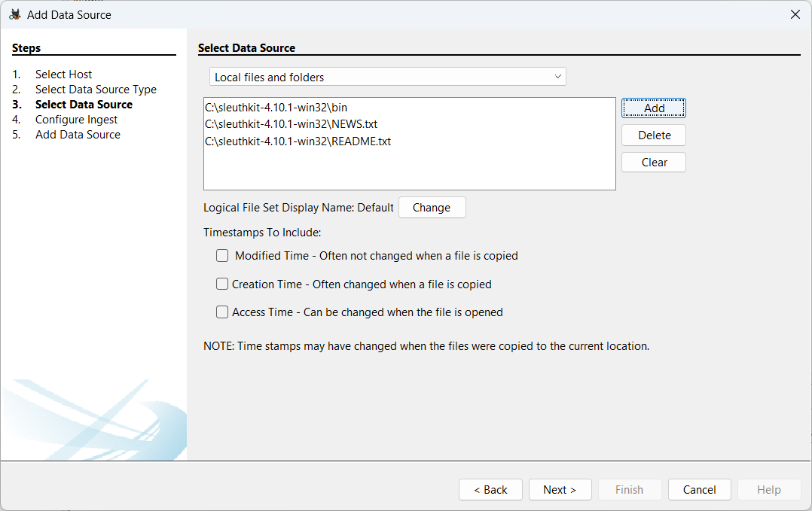Tick the Creation Time checkbox
812x511 pixels.
pos(222,284)
